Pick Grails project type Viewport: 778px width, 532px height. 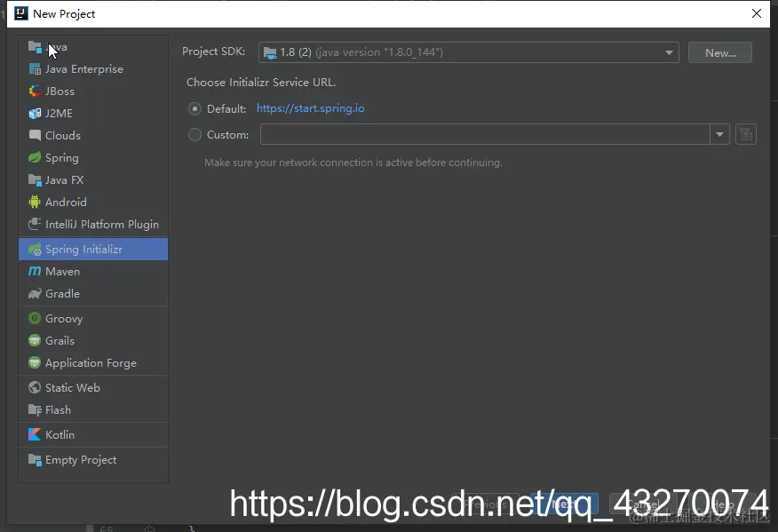click(93, 340)
